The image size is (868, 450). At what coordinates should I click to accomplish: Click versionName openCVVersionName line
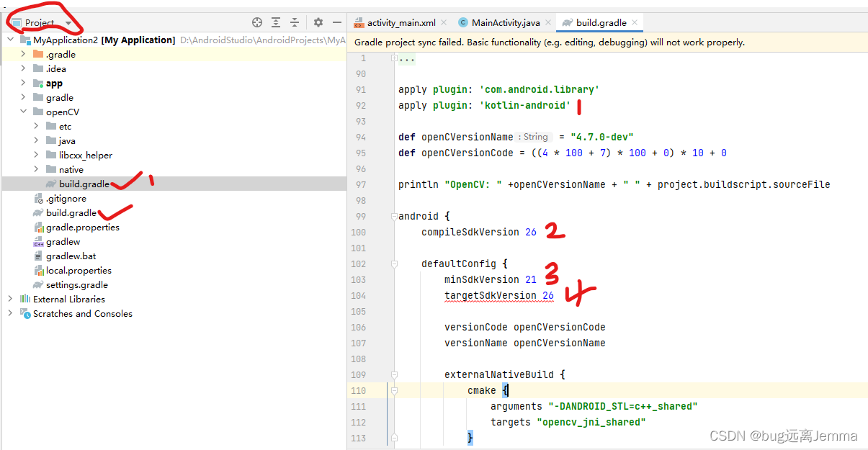(525, 343)
